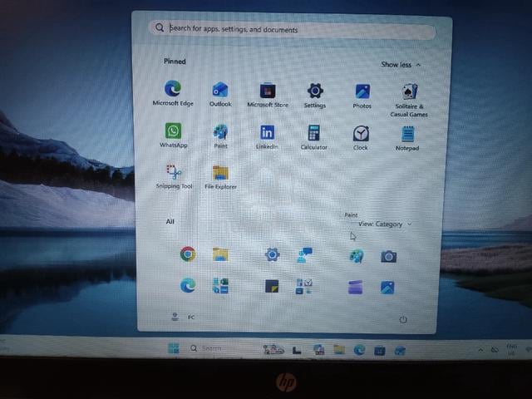Viewport: 532px width, 399px height.
Task: Open File Explorer icon in All section
Action: 220,254
